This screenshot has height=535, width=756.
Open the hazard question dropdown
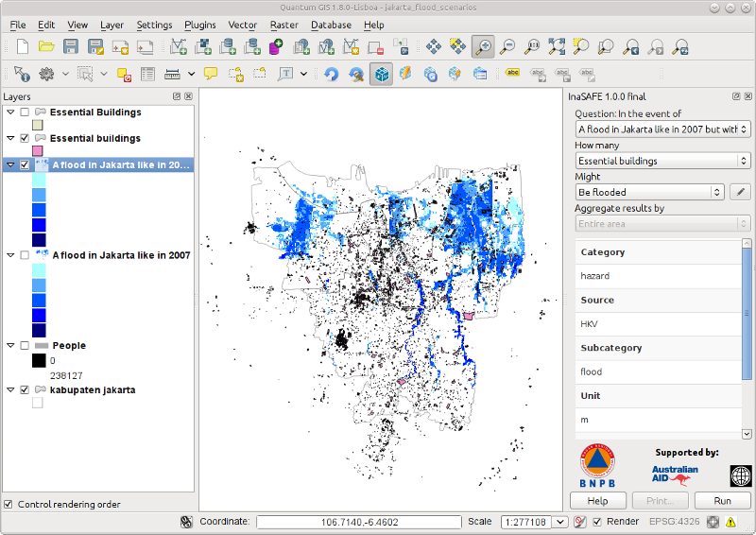tap(663, 129)
